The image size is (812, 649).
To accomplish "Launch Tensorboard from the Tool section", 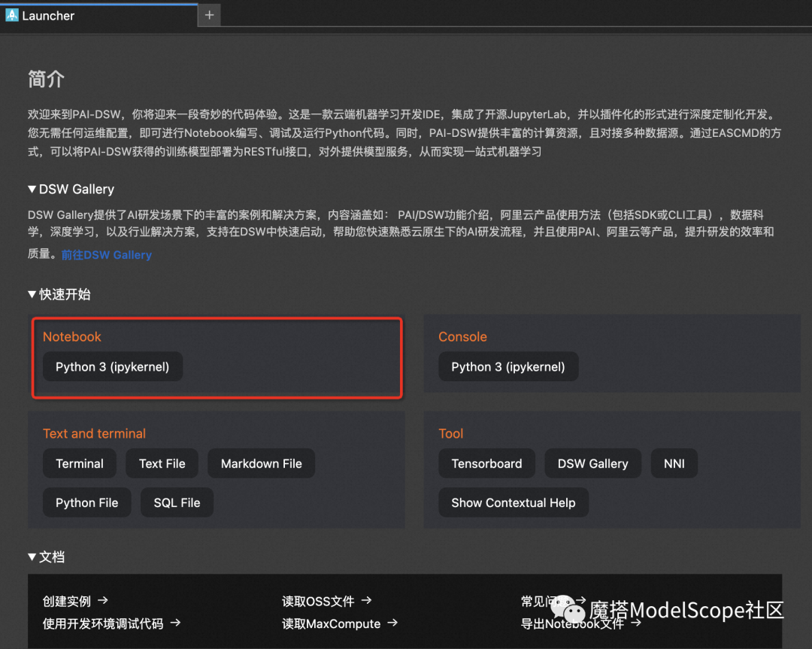I will pos(486,463).
